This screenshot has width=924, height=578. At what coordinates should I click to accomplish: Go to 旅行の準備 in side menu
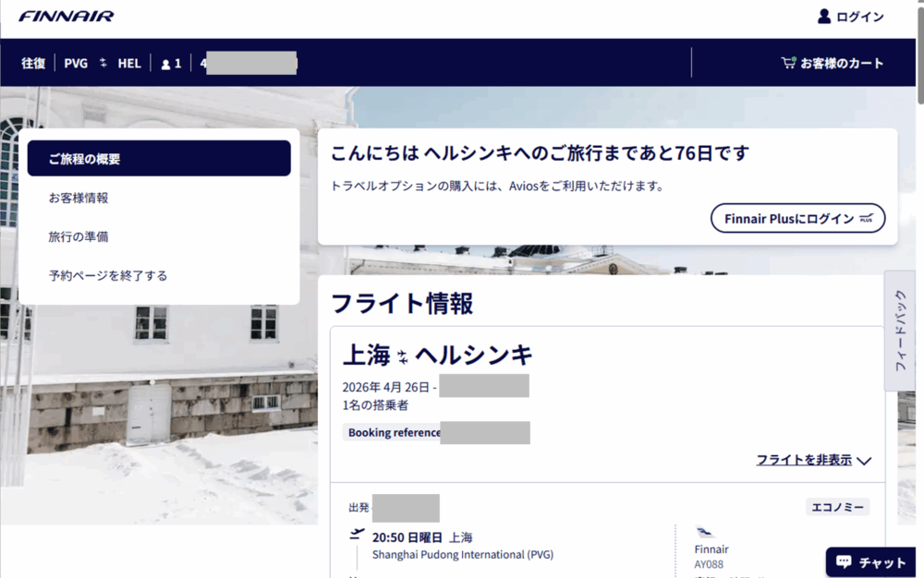79,236
